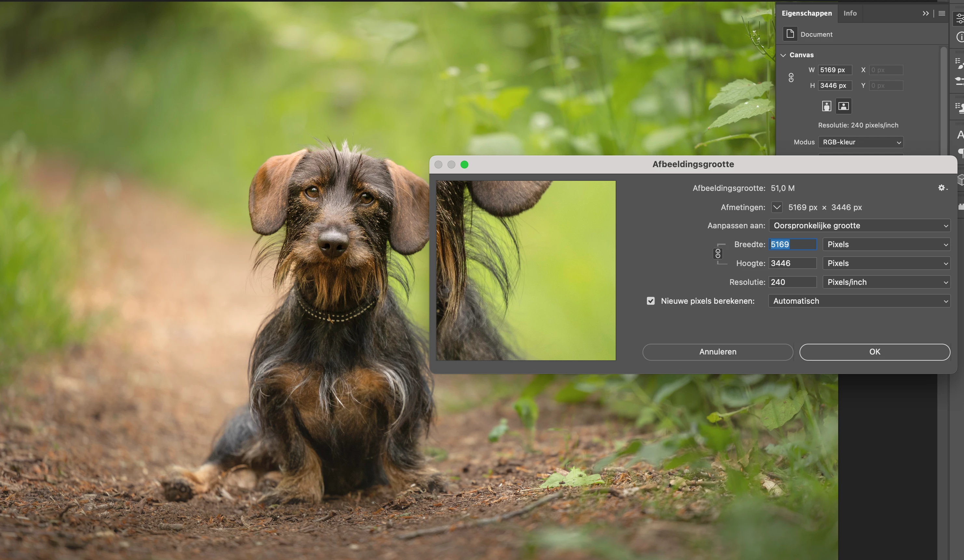This screenshot has height=560, width=964.
Task: Open the Modus RGB-kleur dropdown
Action: (x=861, y=142)
